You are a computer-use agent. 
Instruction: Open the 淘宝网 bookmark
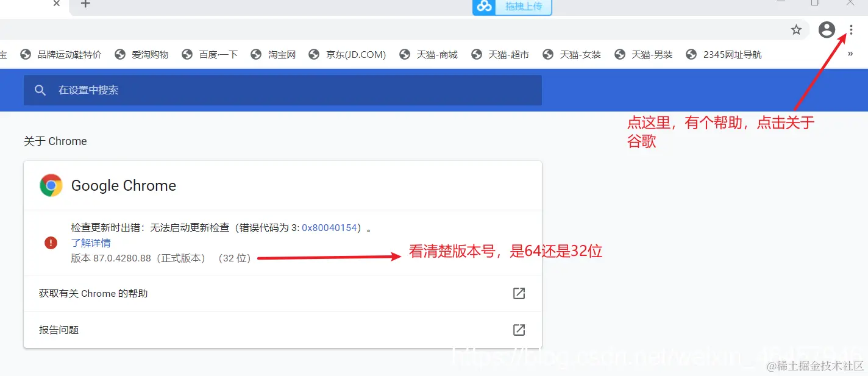pos(273,54)
